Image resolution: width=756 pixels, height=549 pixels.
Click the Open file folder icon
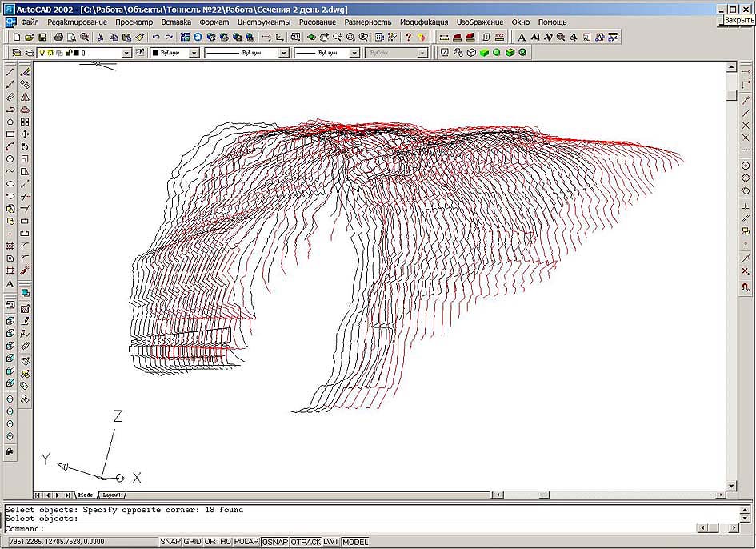(30, 37)
